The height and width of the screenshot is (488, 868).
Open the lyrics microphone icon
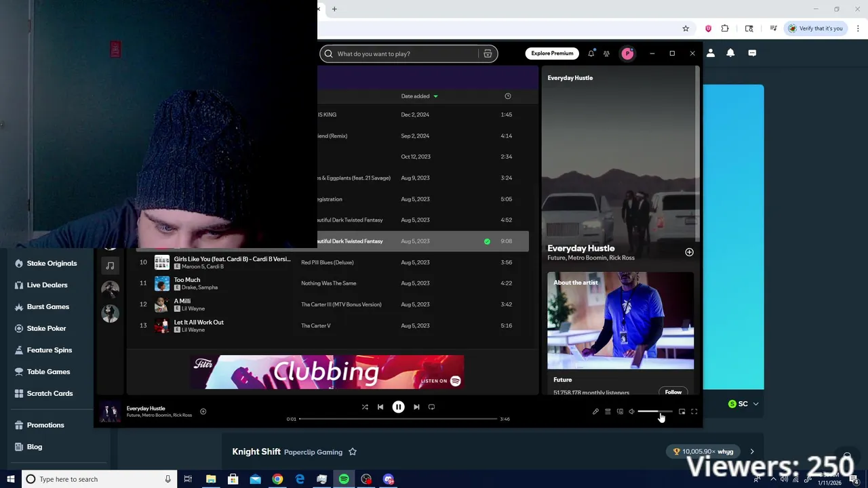pyautogui.click(x=595, y=411)
